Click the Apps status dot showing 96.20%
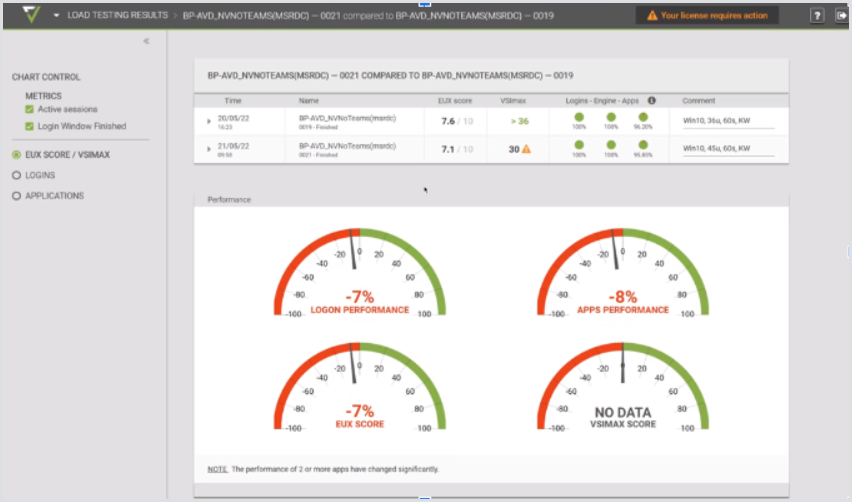This screenshot has width=852, height=502. point(643,118)
